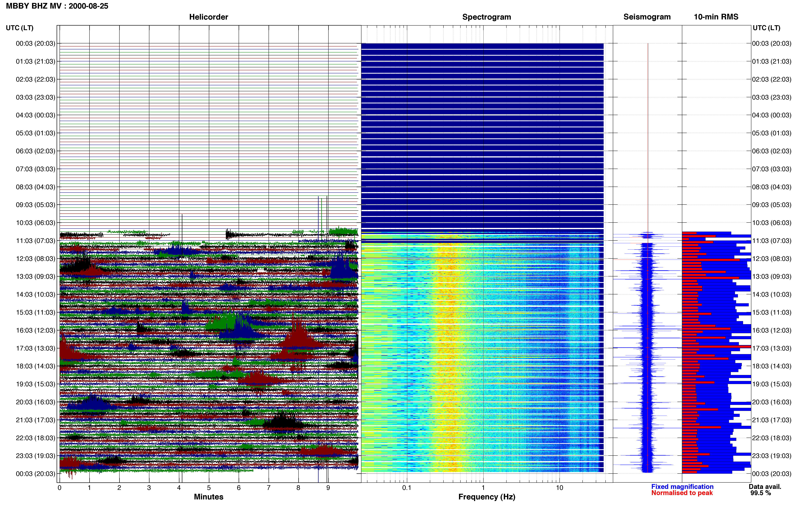Click left time label '00:03 (20:03)' at top
Image resolution: width=812 pixels, height=508 pixels.
coord(36,43)
